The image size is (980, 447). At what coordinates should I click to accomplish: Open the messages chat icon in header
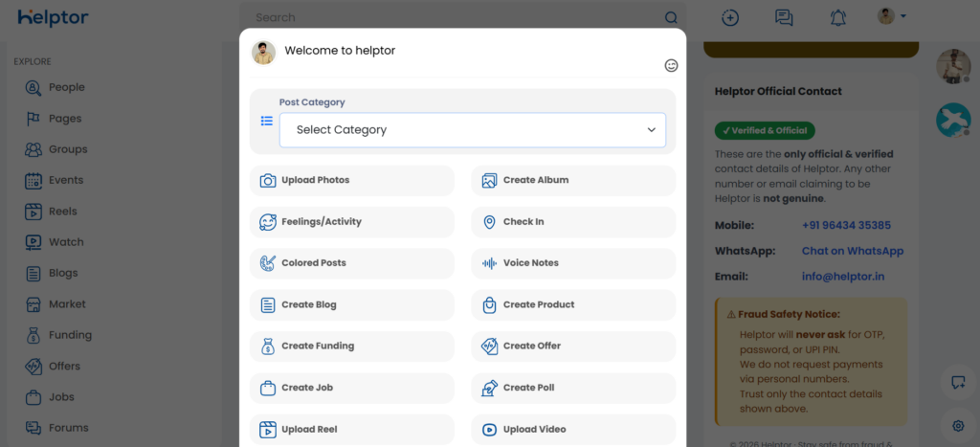click(x=784, y=17)
